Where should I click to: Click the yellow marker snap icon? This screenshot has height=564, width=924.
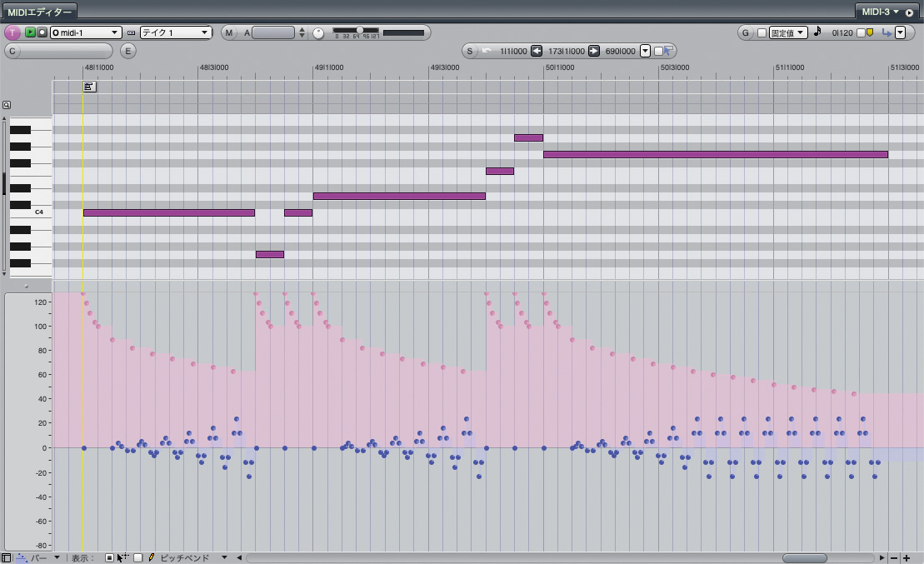[x=870, y=33]
